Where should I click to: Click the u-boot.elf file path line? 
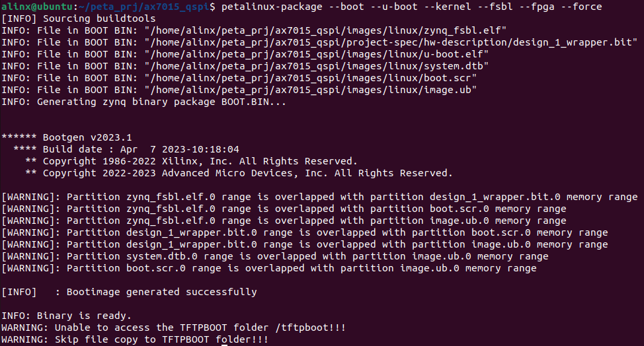(245, 54)
